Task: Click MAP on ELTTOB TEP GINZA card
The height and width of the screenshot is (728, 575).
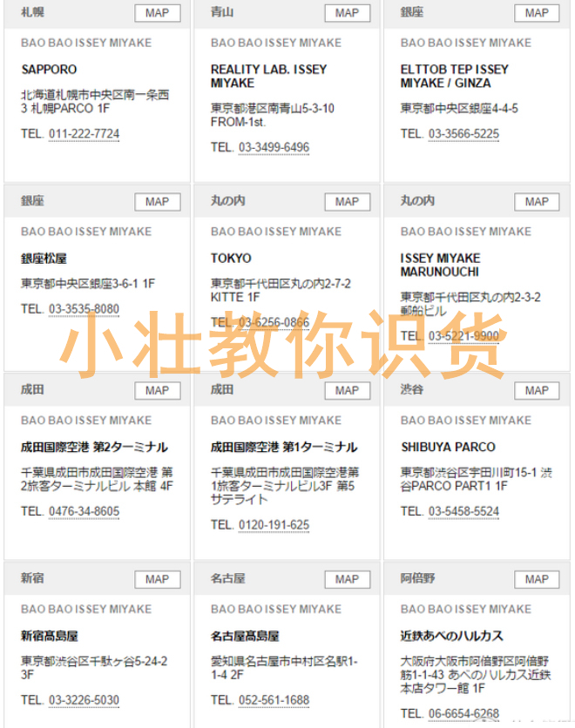Action: (537, 13)
